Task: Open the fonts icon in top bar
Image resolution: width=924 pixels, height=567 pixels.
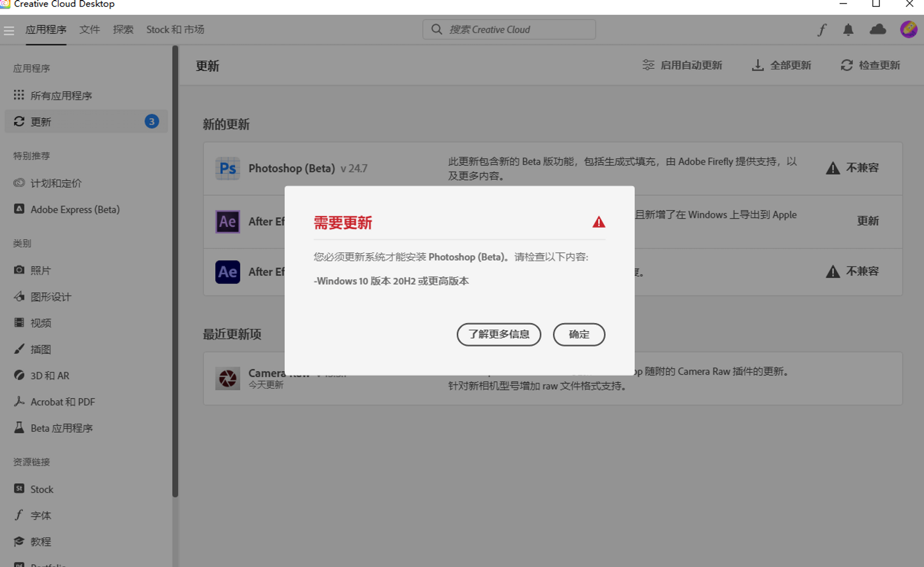Action: click(x=822, y=30)
